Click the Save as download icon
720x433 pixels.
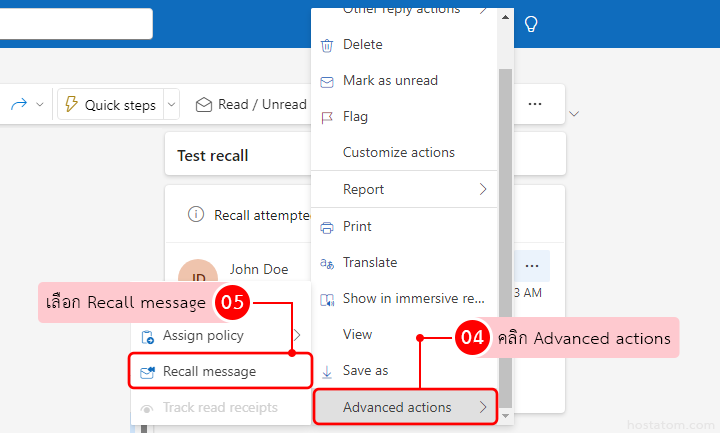[x=326, y=371]
